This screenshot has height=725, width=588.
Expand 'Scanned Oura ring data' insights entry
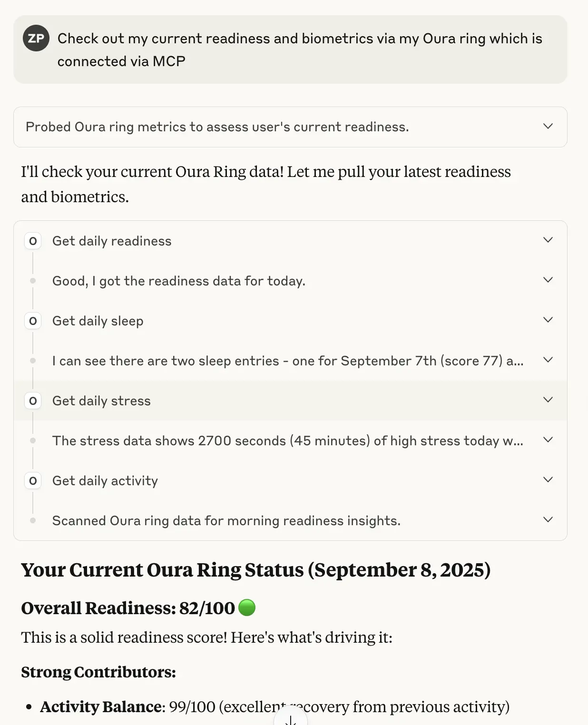tap(547, 519)
